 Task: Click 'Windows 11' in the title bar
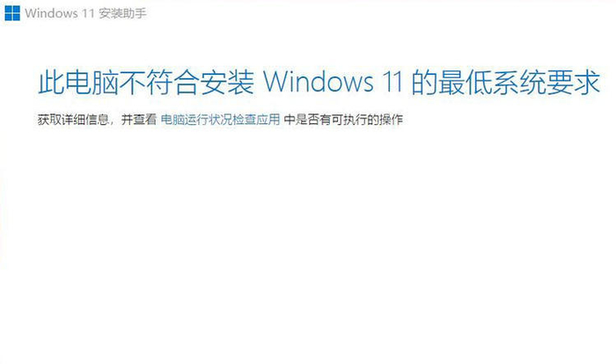[x=60, y=13]
